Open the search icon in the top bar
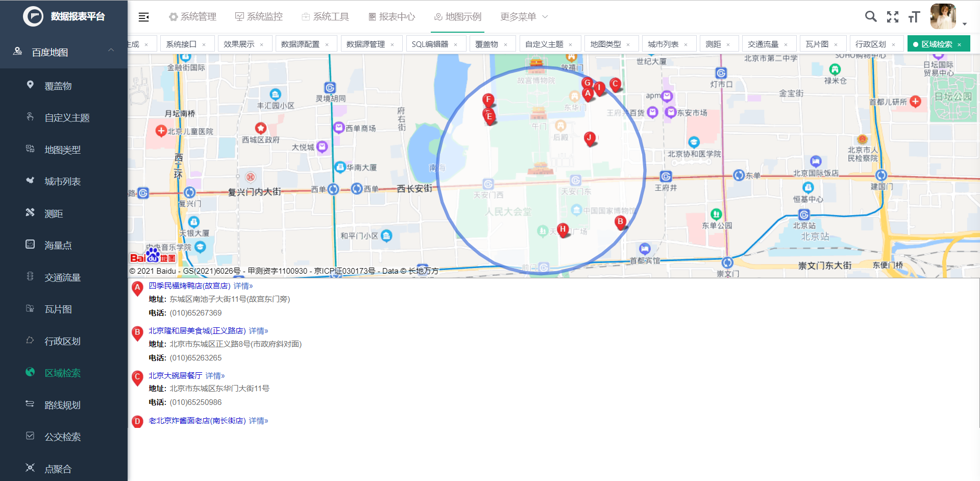 pos(871,16)
